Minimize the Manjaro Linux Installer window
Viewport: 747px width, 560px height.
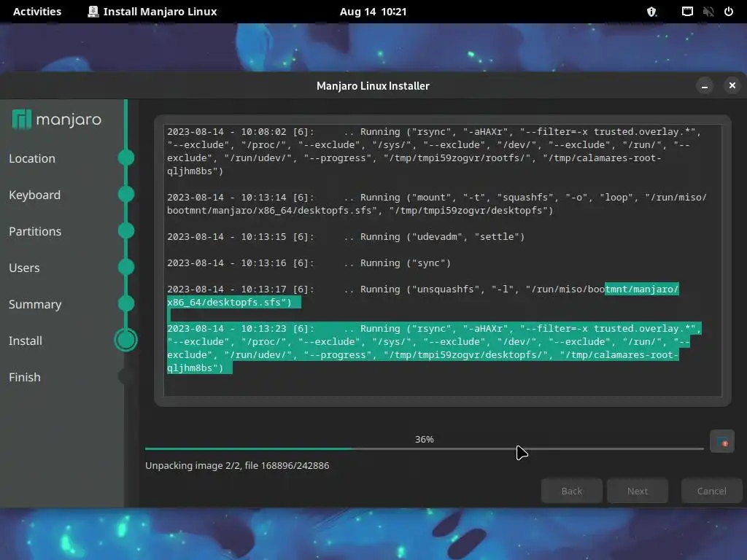tap(704, 86)
